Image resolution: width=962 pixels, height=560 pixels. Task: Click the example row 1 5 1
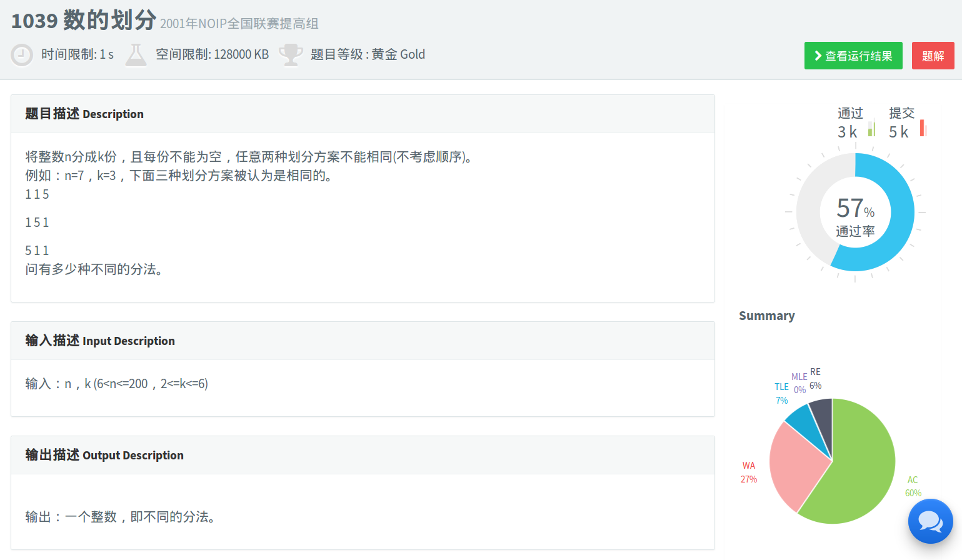click(x=37, y=222)
